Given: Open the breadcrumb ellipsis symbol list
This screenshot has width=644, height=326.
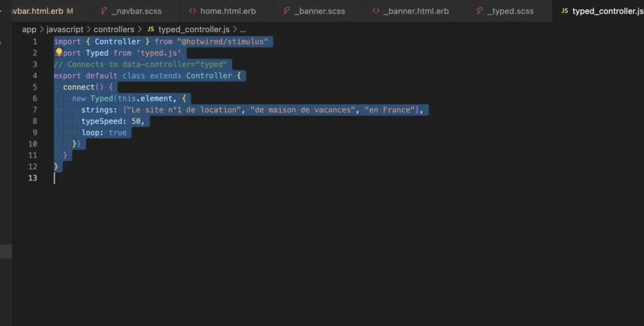Looking at the screenshot, I should click(243, 30).
